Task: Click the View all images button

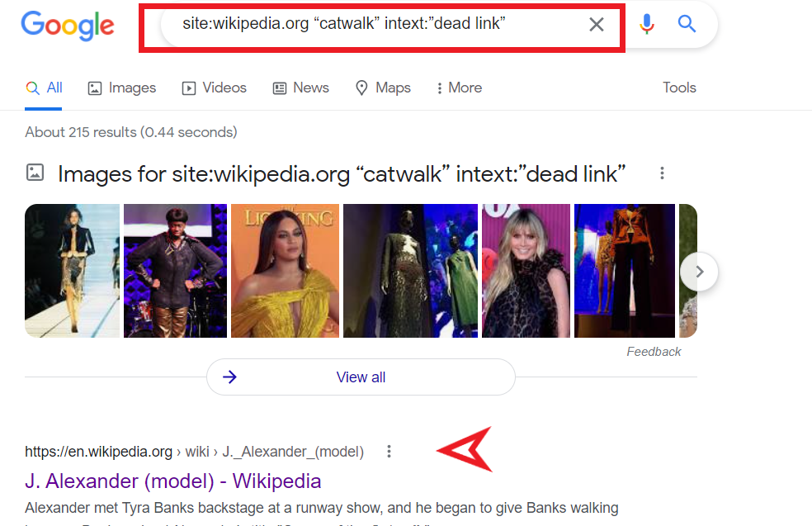Action: [x=361, y=377]
